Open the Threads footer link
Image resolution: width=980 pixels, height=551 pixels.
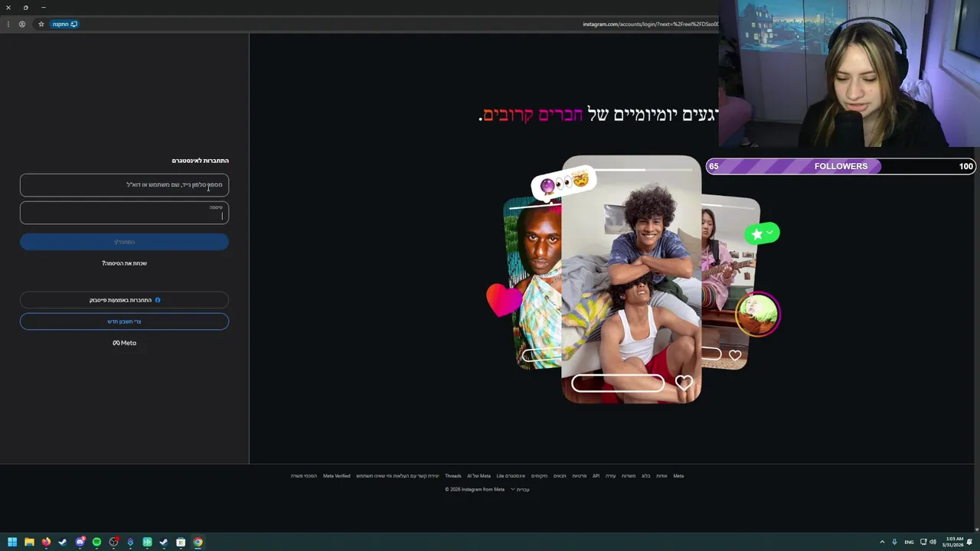(x=453, y=476)
